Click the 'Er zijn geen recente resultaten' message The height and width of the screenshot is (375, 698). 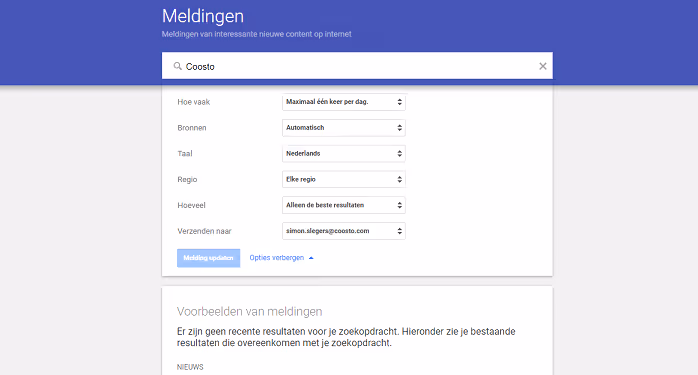tap(346, 337)
